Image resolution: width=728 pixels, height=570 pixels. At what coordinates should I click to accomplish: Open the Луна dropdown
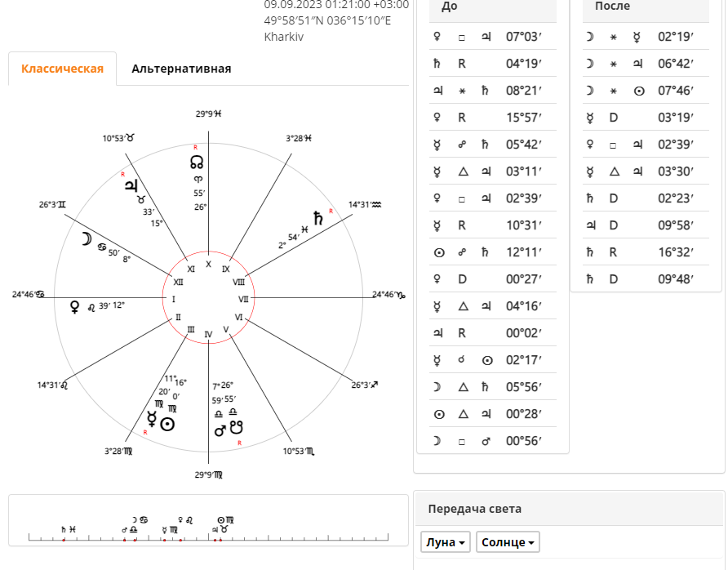pyautogui.click(x=446, y=542)
